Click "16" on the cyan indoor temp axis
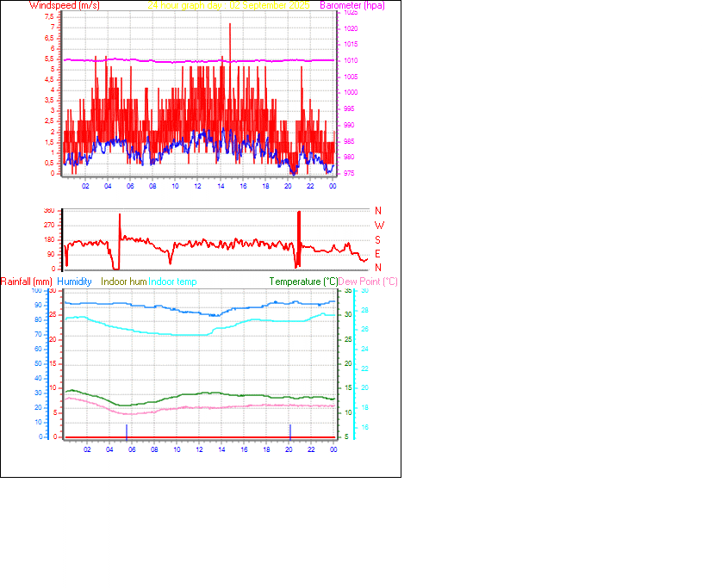The image size is (703, 588). tap(365, 427)
